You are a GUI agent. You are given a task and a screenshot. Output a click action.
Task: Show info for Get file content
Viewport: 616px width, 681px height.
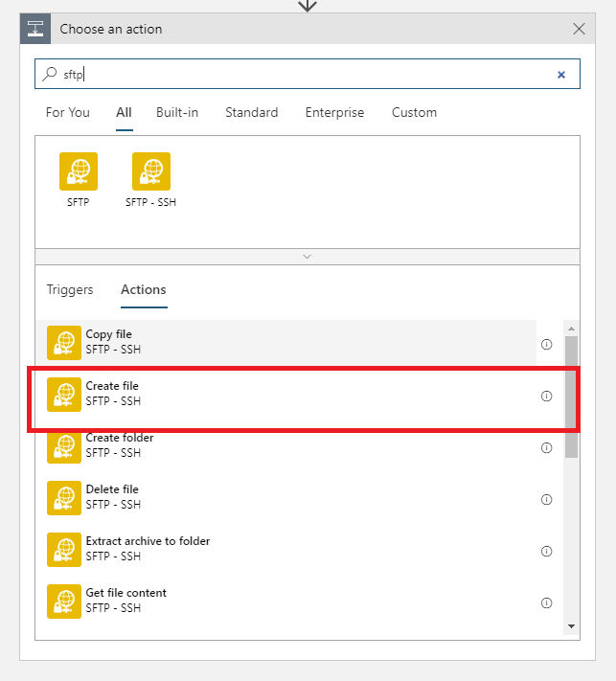546,602
